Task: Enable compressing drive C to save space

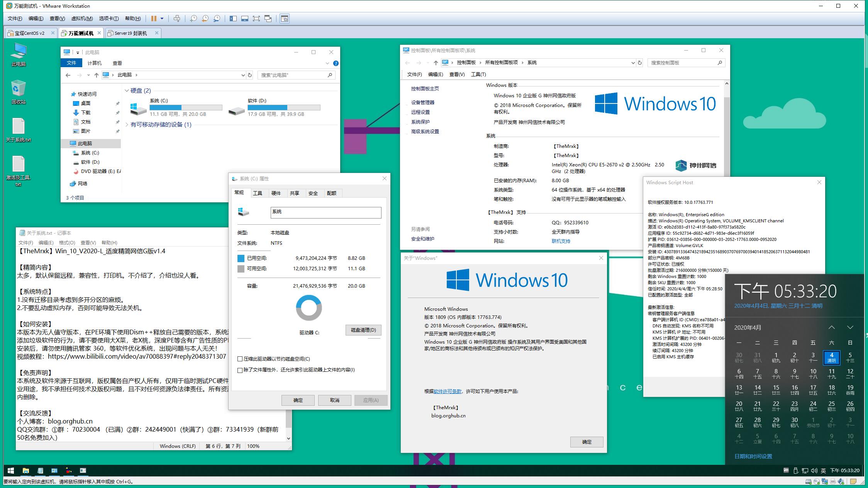Action: click(240, 359)
